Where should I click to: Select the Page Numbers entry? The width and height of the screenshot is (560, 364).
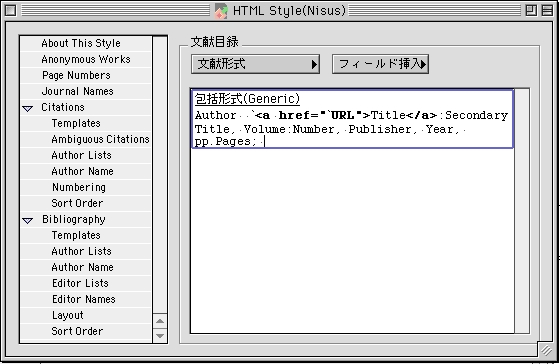(x=86, y=75)
